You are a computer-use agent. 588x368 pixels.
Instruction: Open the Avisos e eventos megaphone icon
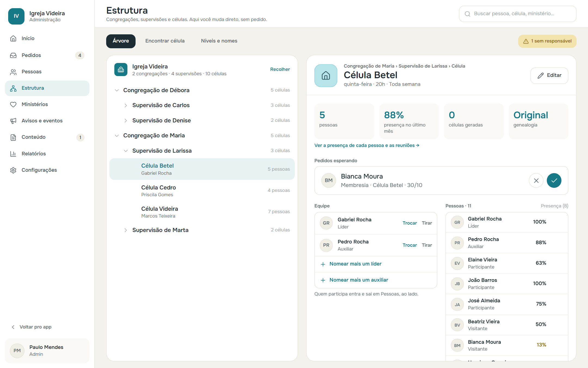tap(13, 121)
